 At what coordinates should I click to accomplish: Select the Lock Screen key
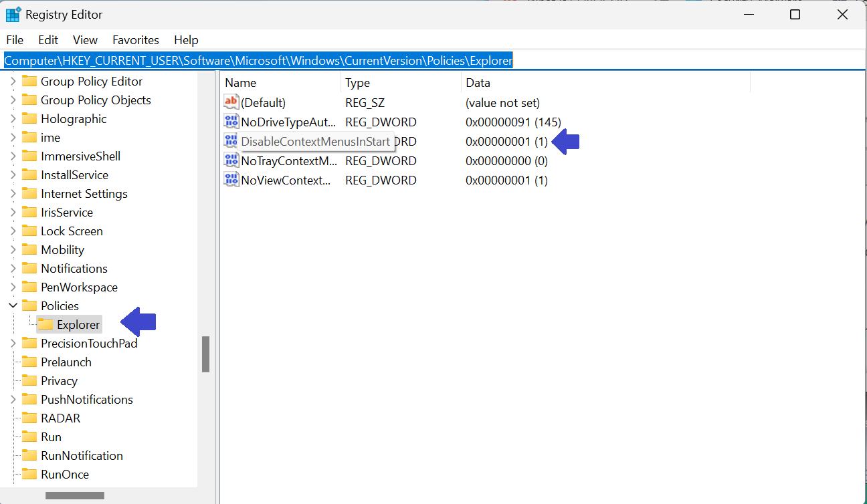coord(72,231)
